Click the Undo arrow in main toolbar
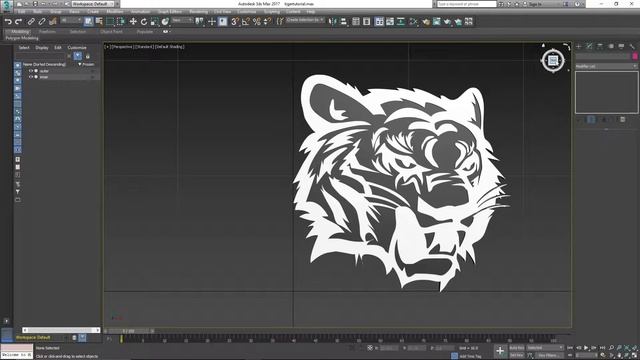640x360 pixels. [x=8, y=22]
